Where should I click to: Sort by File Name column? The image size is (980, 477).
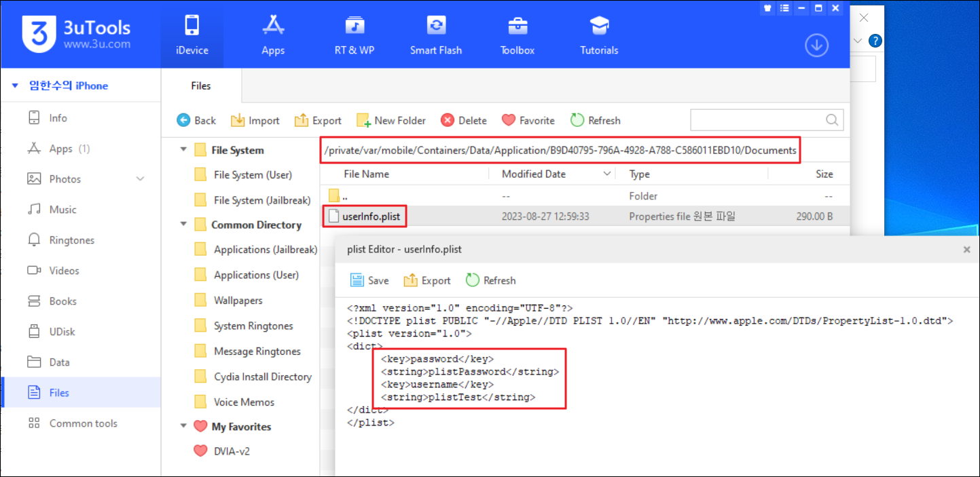(x=367, y=174)
